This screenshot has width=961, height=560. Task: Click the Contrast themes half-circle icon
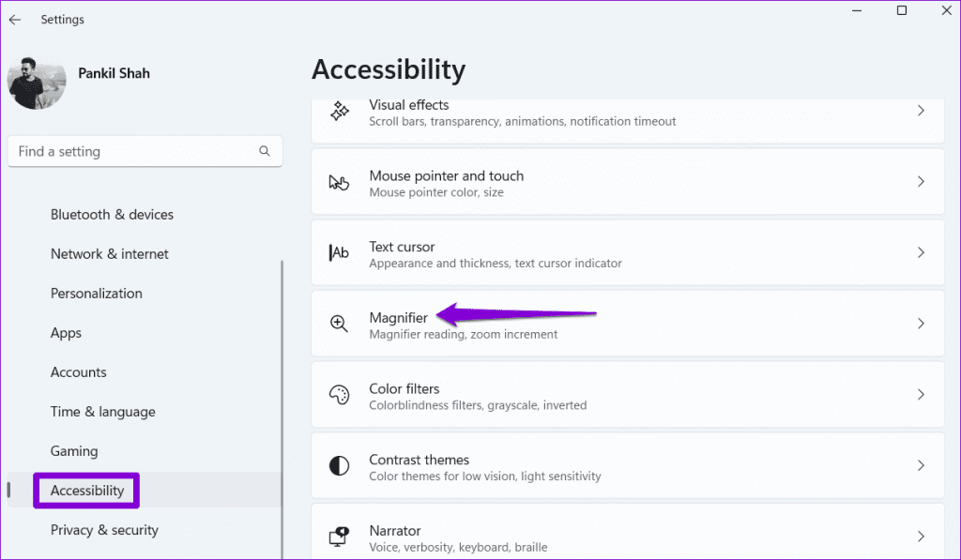click(339, 465)
